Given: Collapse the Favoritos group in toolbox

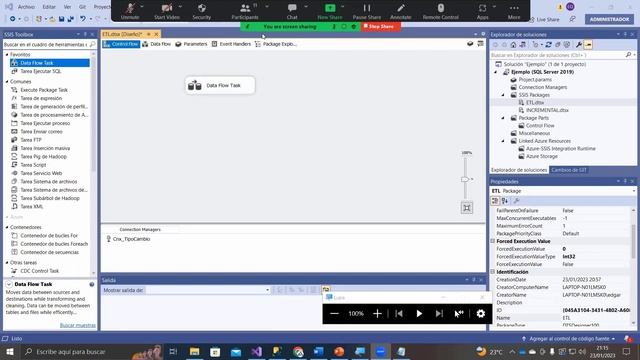Looking at the screenshot, I should coord(7,55).
